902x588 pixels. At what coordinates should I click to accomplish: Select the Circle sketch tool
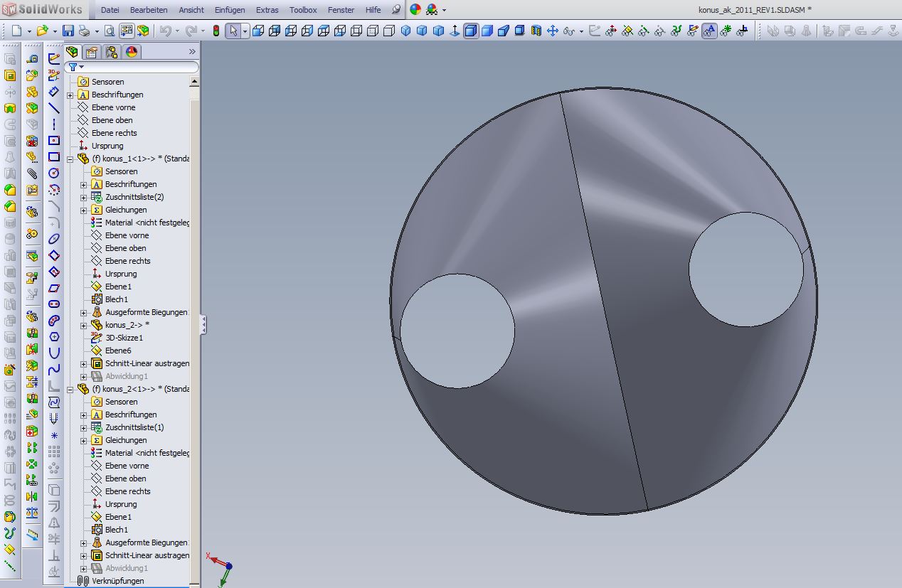(54, 173)
